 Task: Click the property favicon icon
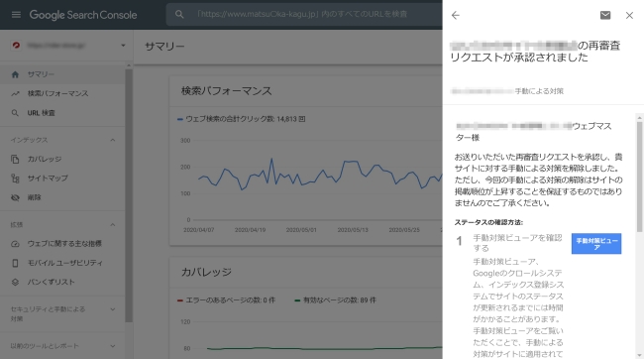pos(17,46)
